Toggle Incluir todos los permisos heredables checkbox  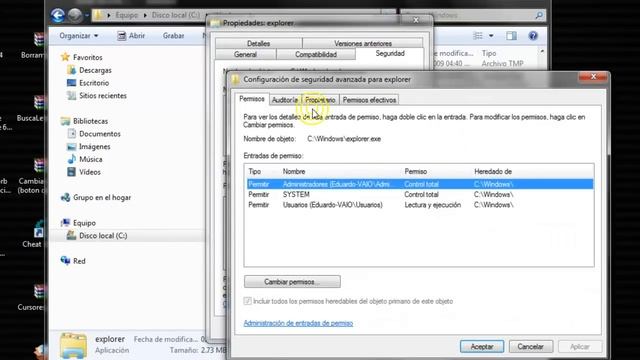[247, 301]
